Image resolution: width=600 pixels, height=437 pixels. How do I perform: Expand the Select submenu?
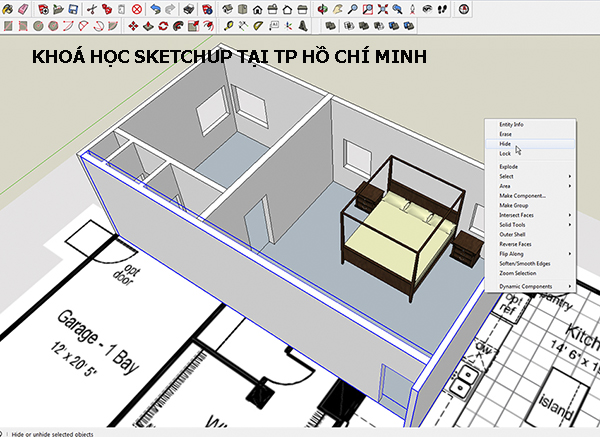[x=530, y=176]
